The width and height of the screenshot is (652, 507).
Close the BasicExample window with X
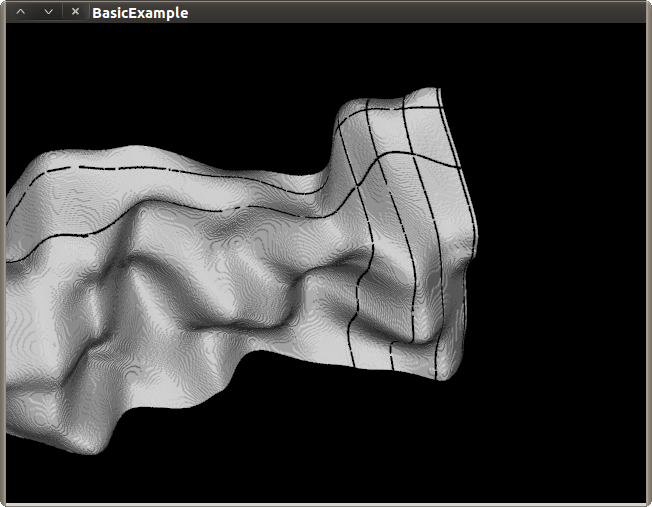pyautogui.click(x=75, y=12)
